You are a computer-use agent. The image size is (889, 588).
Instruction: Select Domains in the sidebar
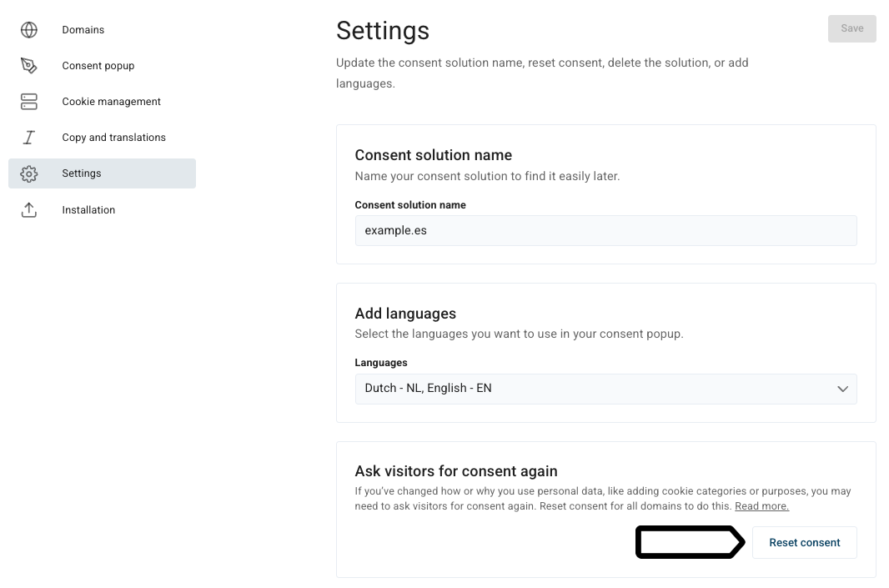pyautogui.click(x=83, y=29)
